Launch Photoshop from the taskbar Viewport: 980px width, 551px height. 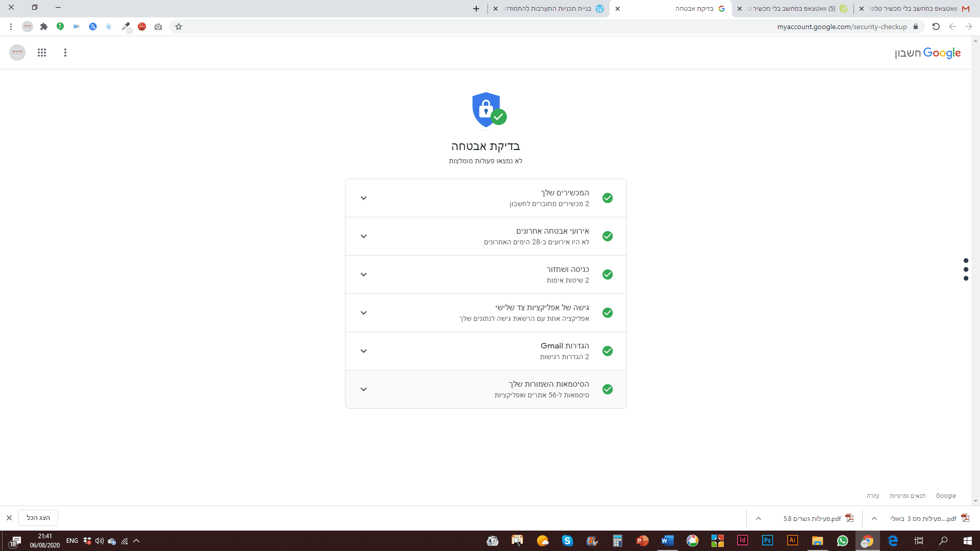[767, 541]
